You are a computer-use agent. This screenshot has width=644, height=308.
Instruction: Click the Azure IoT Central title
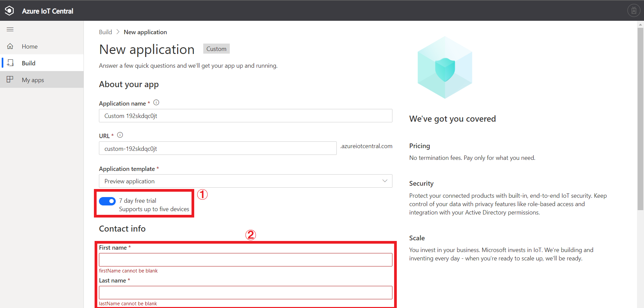(x=48, y=11)
